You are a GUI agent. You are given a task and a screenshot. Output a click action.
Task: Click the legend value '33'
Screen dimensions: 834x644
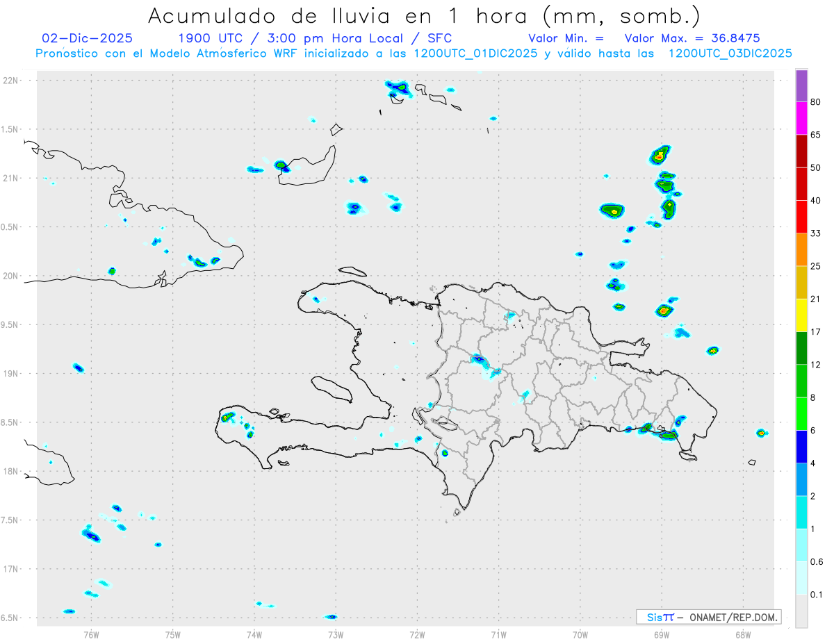point(816,233)
